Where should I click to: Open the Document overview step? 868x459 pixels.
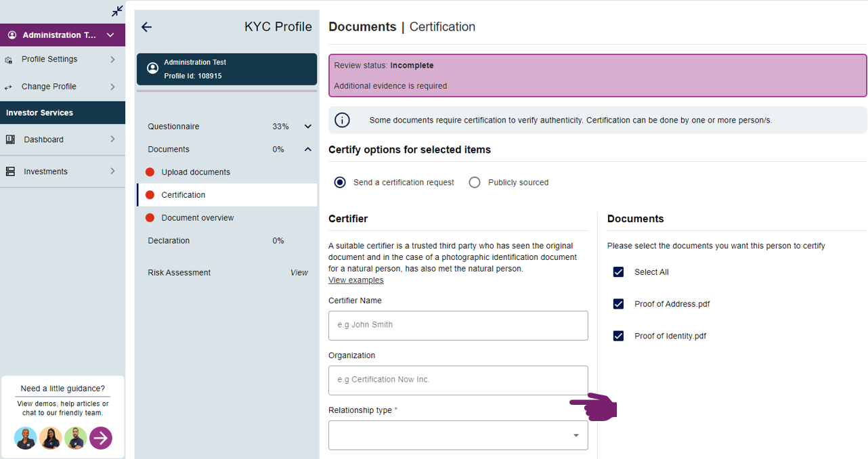[x=197, y=218]
